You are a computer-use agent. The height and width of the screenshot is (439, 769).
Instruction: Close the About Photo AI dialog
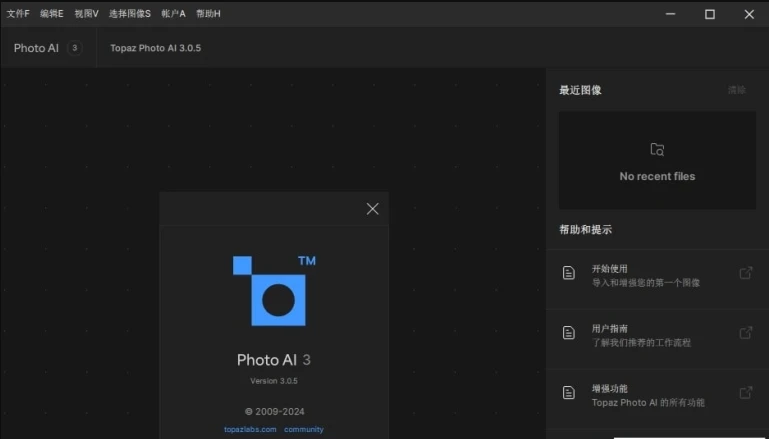[372, 209]
